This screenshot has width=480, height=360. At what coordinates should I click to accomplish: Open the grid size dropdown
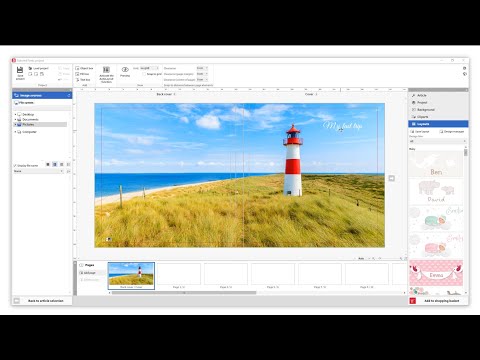coord(149,68)
